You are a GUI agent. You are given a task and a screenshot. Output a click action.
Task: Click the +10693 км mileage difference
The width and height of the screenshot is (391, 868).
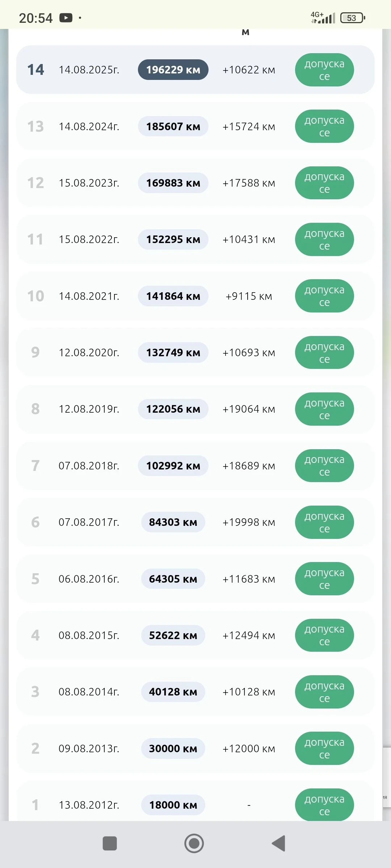point(249,353)
